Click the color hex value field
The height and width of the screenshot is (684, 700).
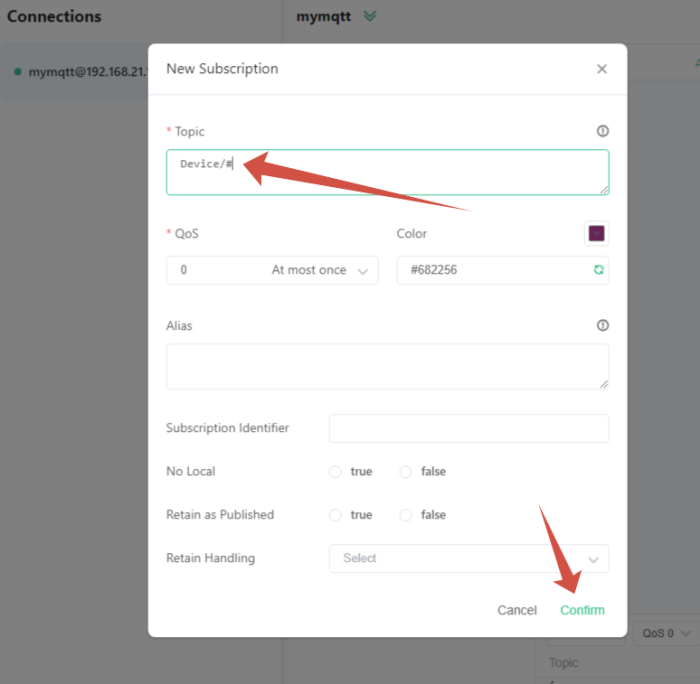click(x=490, y=270)
